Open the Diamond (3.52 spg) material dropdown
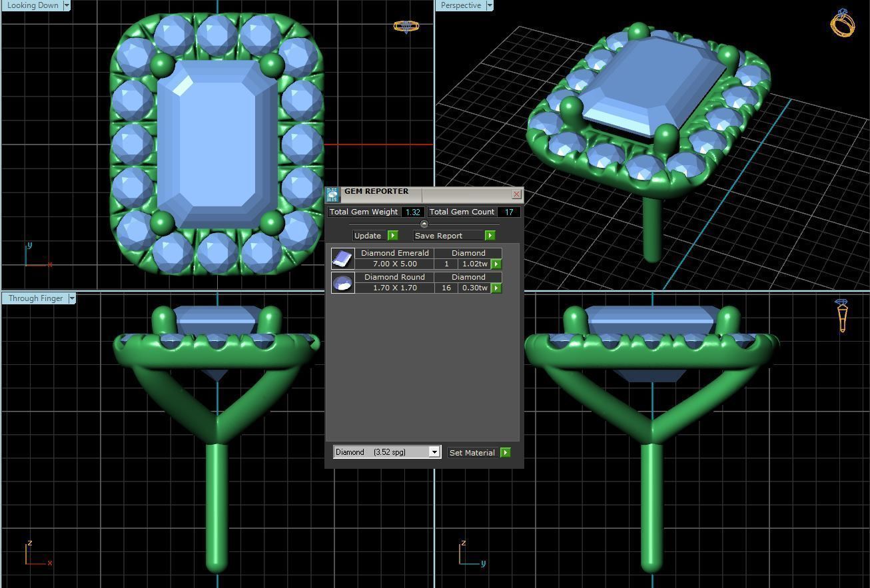 387,452
